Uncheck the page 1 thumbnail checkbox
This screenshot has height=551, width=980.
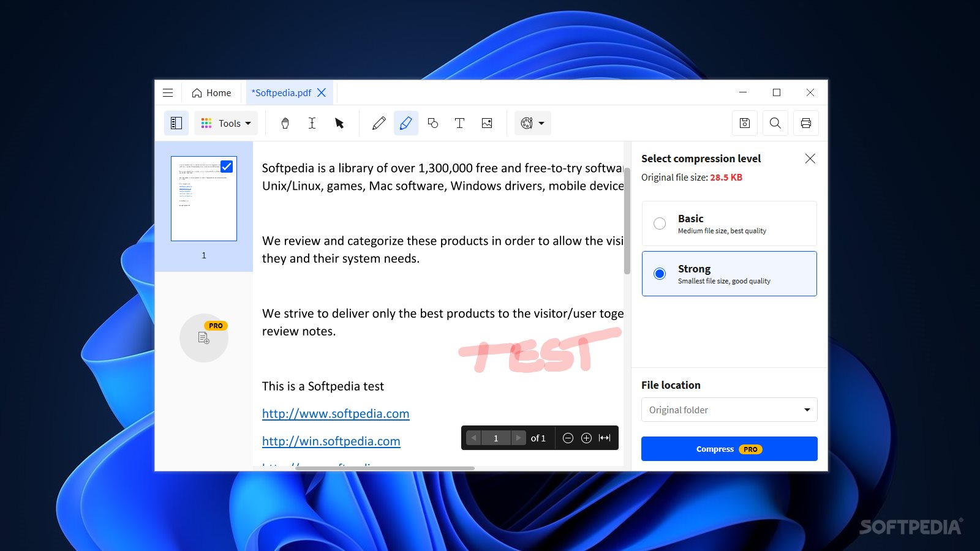pos(227,167)
